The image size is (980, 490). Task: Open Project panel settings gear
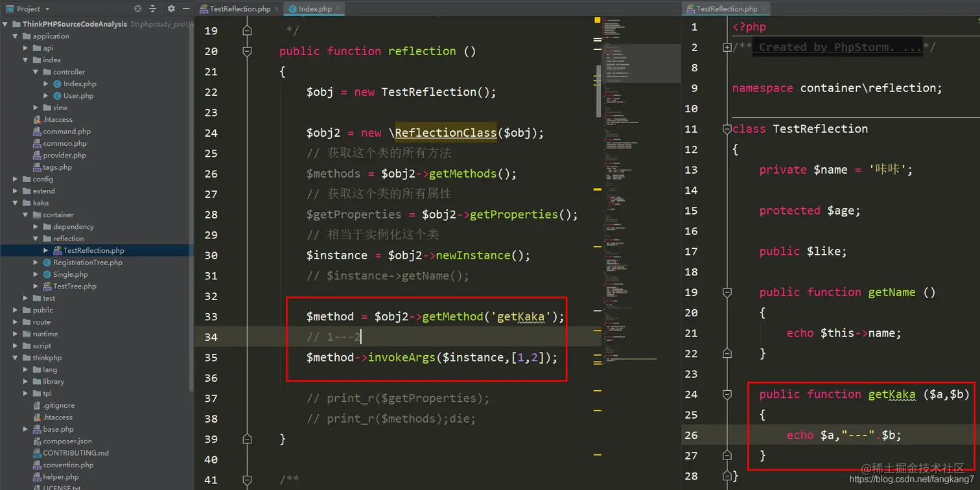point(171,8)
